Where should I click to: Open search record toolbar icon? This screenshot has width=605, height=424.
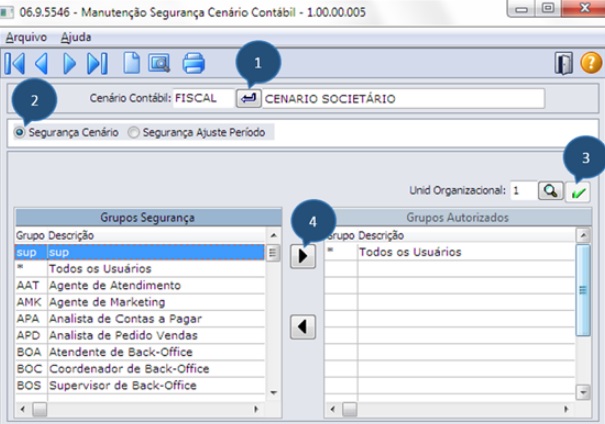coord(159,63)
